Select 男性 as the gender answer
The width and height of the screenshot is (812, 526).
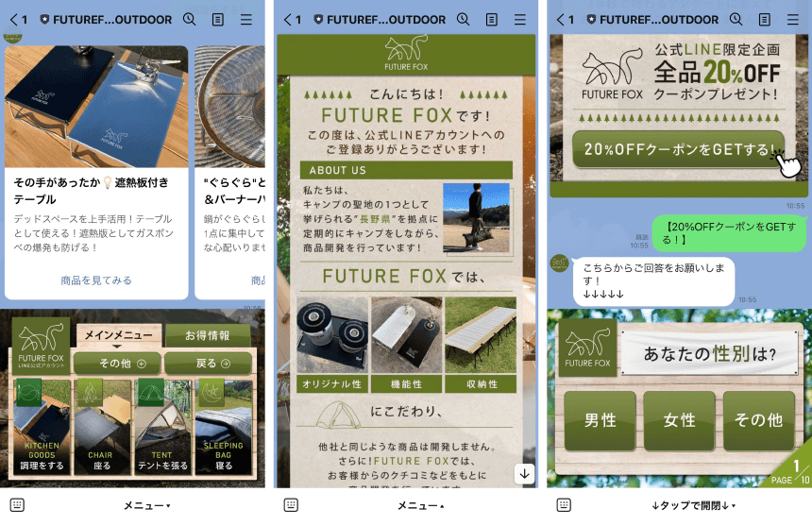(x=600, y=420)
